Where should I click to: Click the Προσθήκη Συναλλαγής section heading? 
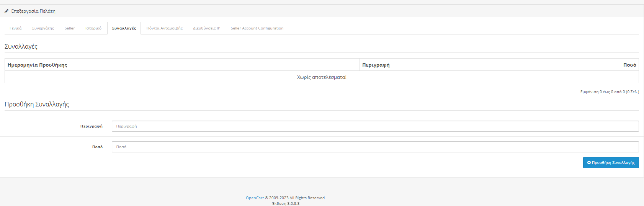coord(37,104)
